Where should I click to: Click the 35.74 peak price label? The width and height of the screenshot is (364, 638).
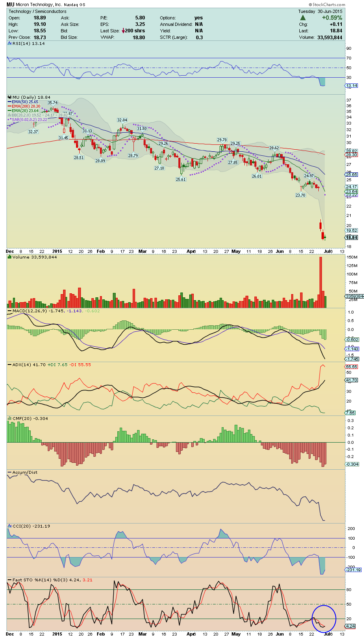point(53,103)
